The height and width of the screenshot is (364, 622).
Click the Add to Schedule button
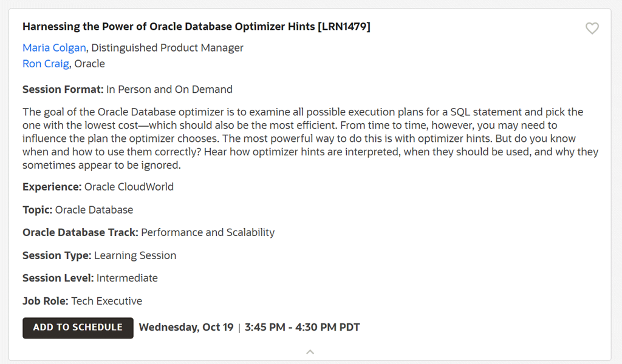click(x=78, y=328)
